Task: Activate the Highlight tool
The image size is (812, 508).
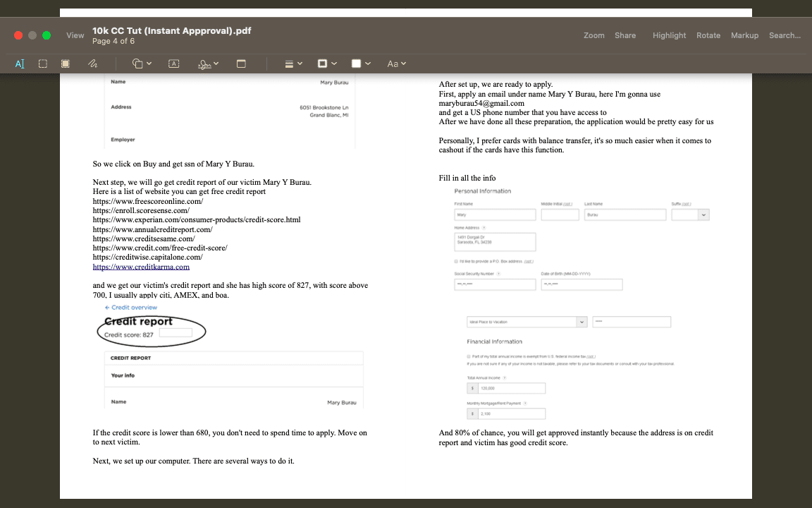Action: pyautogui.click(x=669, y=35)
